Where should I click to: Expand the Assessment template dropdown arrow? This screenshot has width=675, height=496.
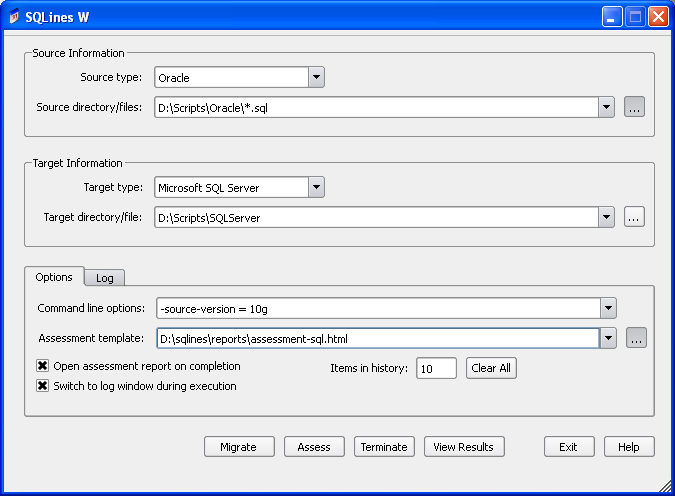[608, 339]
